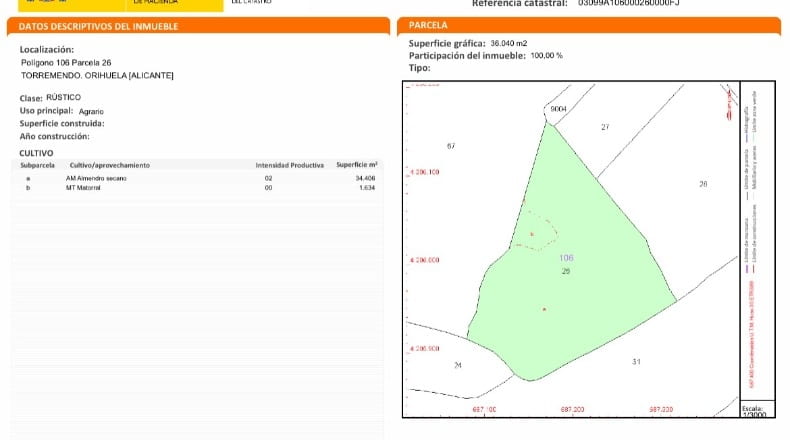Screen dimensions: 790x440
Task: Click the 'Año construcción:' label
Action: pos(54,136)
